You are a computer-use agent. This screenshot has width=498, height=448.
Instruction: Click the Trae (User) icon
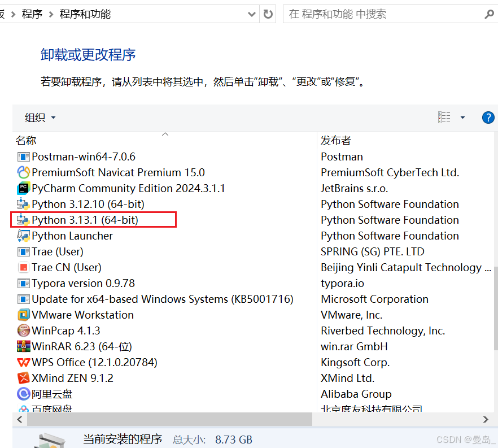tap(23, 251)
